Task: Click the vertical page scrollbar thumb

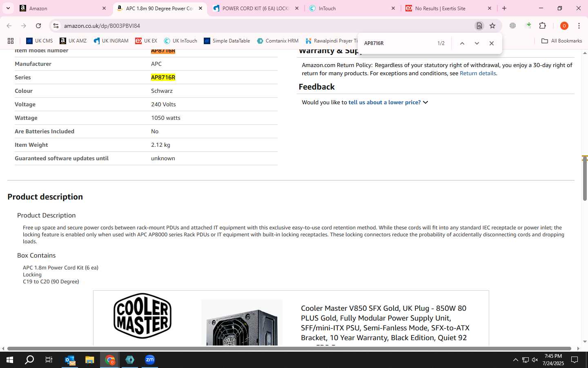Action: (585, 178)
